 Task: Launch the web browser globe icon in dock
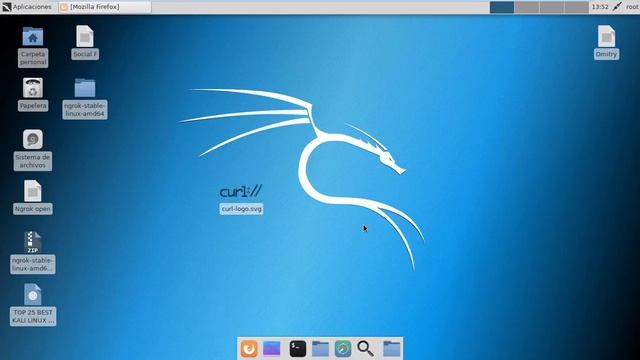343,349
